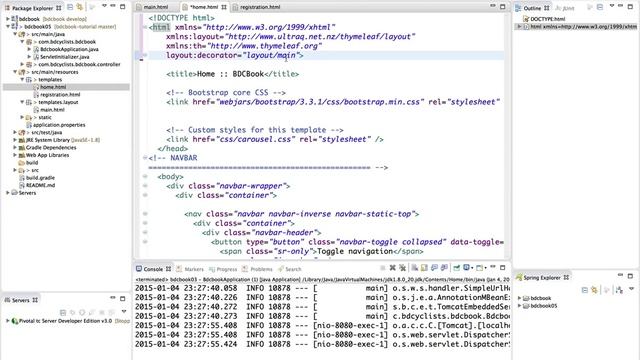Open New Console dropdown icon

point(482,268)
